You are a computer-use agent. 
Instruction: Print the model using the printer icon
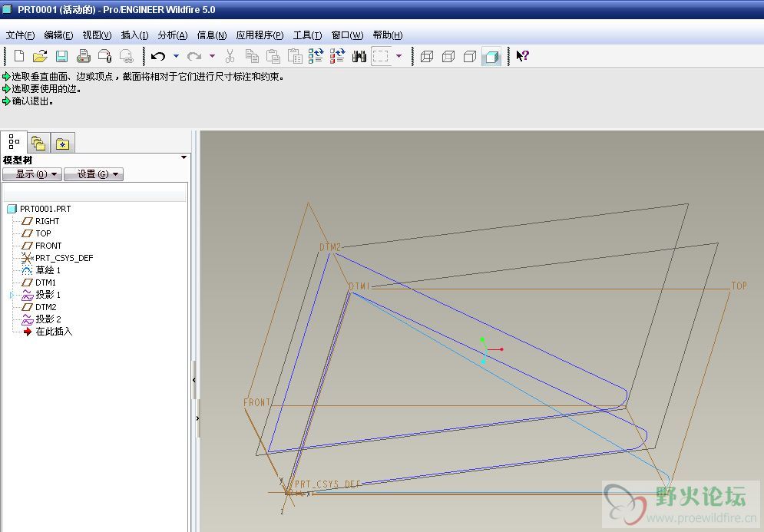(84, 57)
